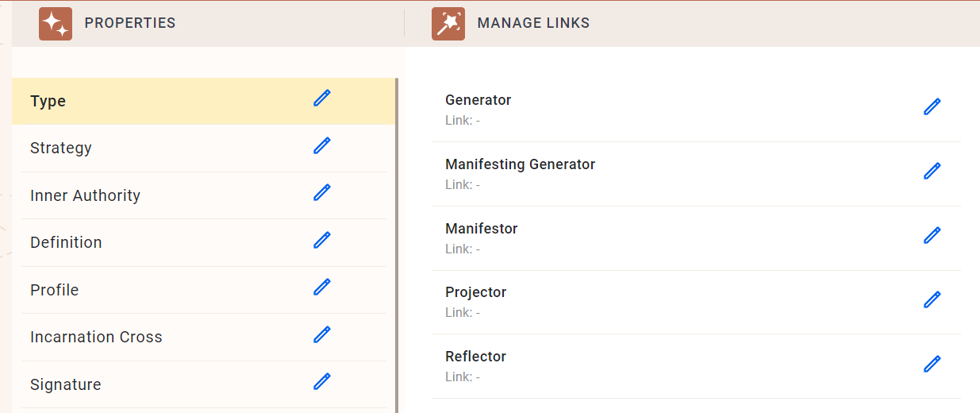The image size is (980, 413).
Task: Open the Manifesting Generator link entry
Action: [696, 174]
